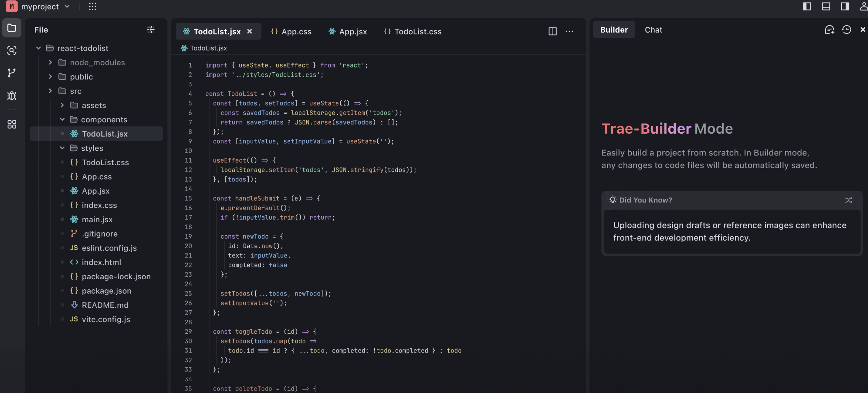Open the Source Control view
This screenshot has width=868, height=393.
(12, 73)
